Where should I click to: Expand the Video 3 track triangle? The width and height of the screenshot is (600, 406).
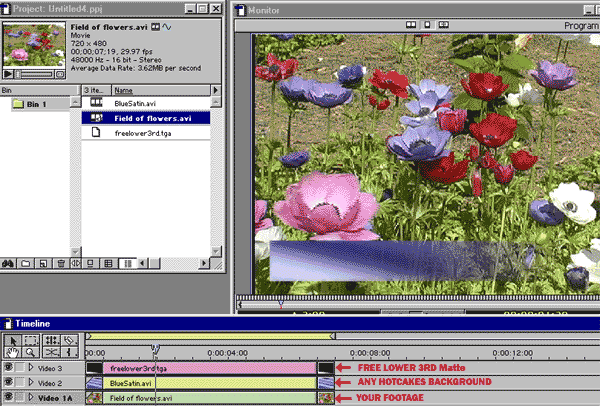(x=32, y=368)
